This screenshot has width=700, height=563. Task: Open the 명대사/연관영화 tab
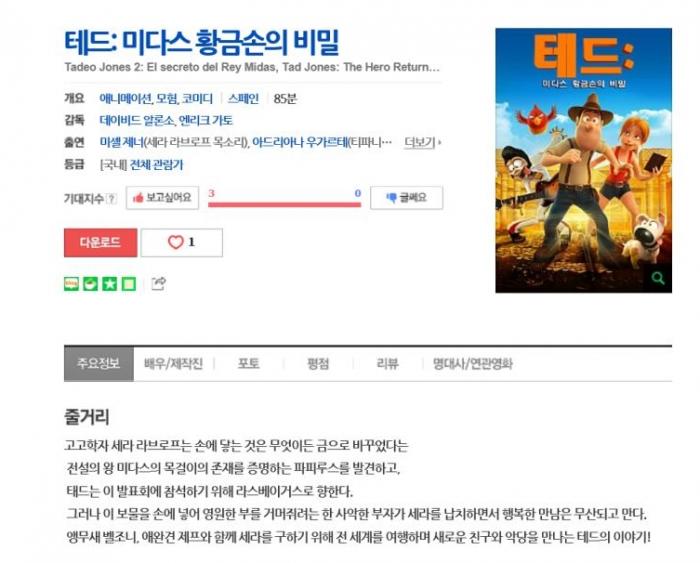(x=472, y=364)
